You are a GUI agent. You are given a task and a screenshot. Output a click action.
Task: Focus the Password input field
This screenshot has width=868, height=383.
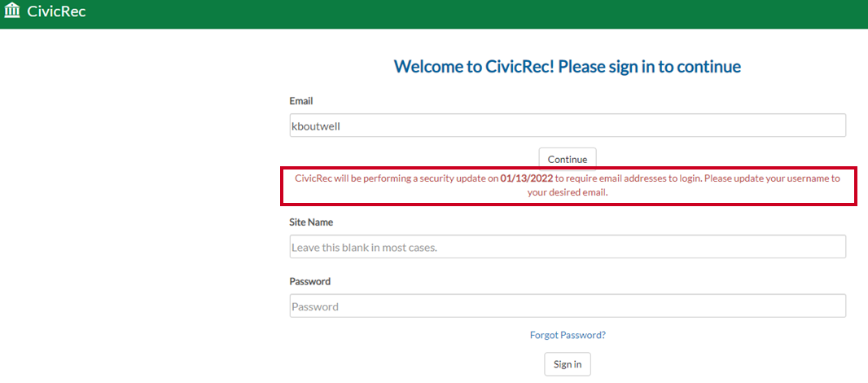(x=568, y=306)
